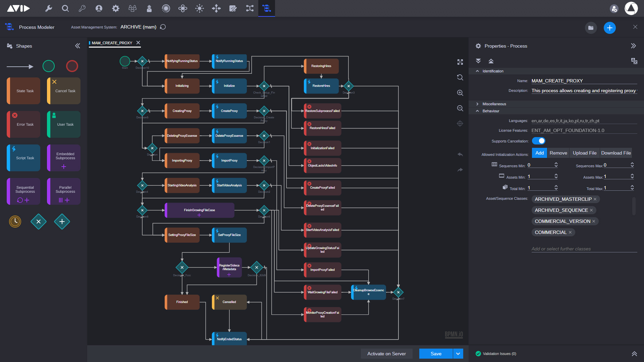
Task: Click the Upload File button
Action: [x=585, y=153]
